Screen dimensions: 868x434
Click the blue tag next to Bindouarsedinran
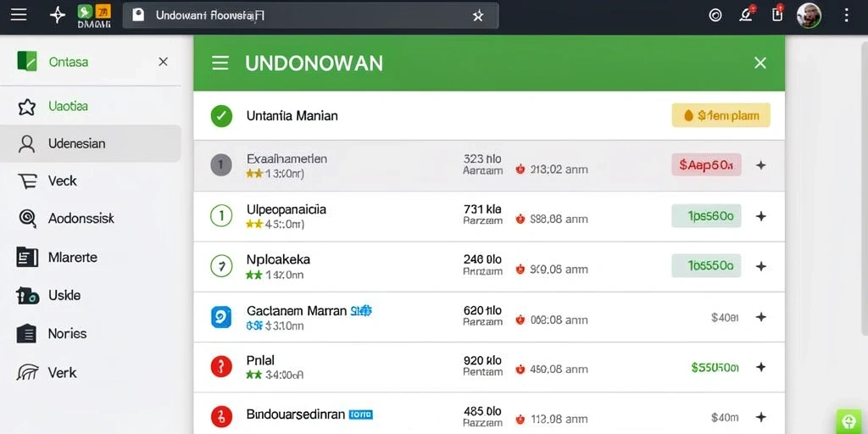pos(361,415)
